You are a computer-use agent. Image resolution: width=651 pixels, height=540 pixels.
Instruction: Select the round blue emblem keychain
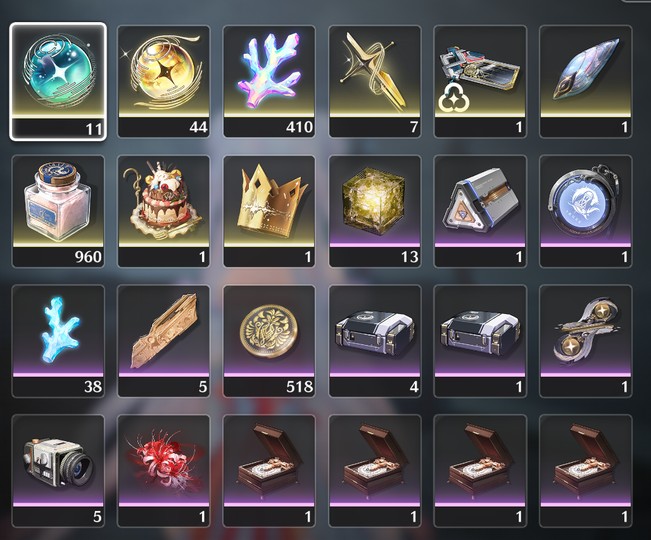point(585,211)
